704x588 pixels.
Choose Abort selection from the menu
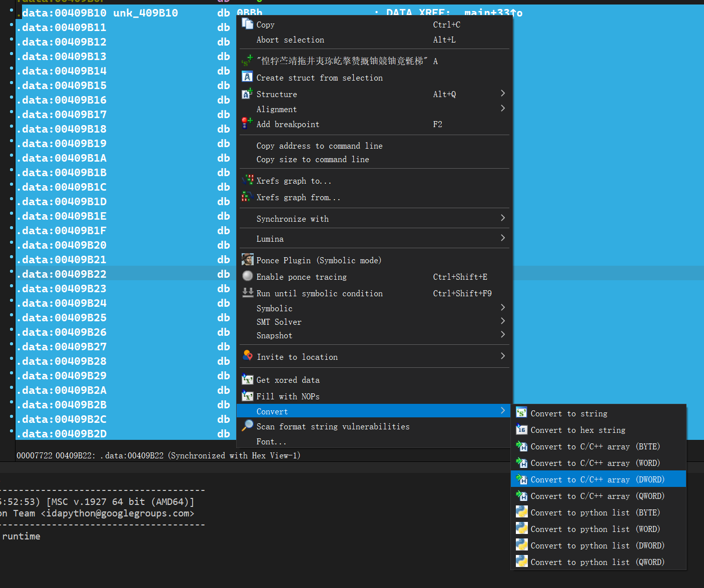374,40
